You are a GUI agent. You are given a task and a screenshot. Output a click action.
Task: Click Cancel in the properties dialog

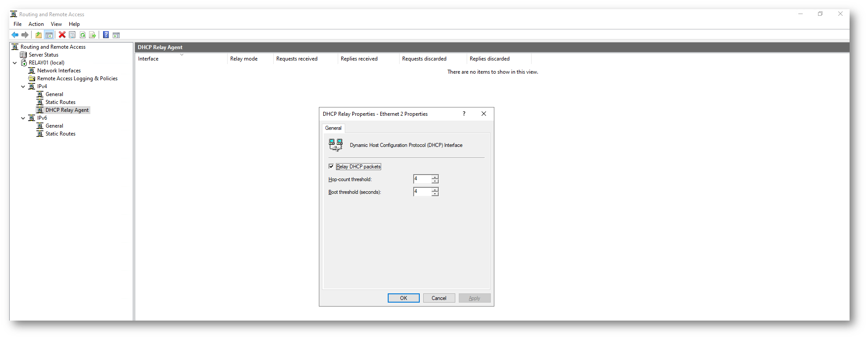click(x=439, y=298)
